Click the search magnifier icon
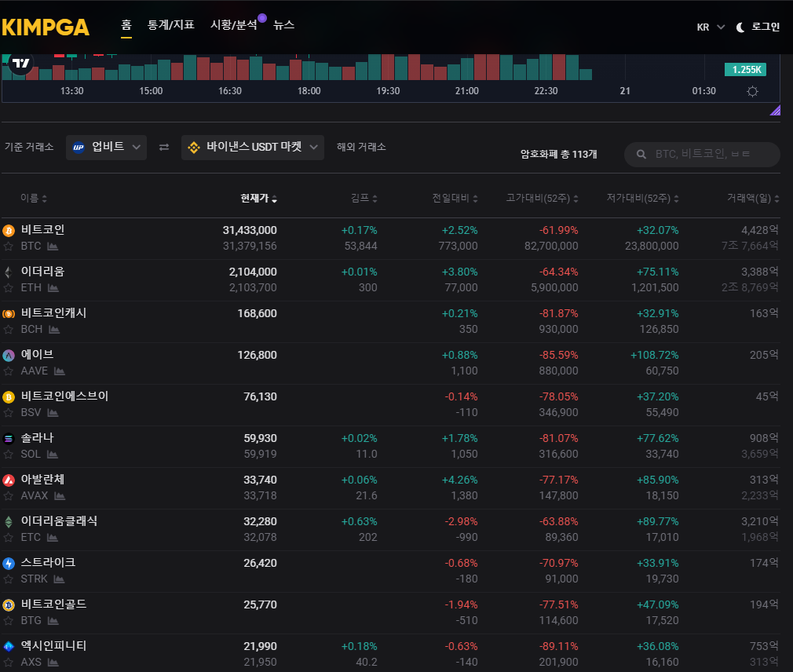The width and height of the screenshot is (793, 672). 641,154
